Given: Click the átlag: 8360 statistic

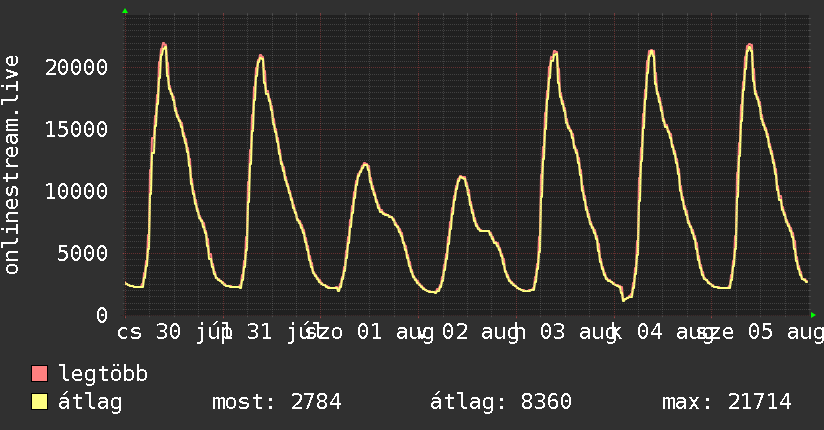Looking at the screenshot, I should click(501, 402).
